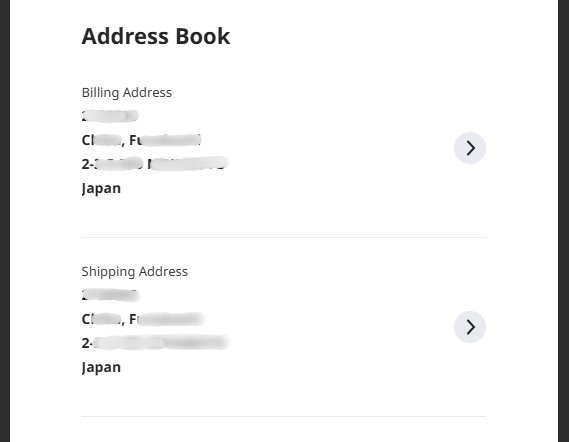Image resolution: width=569 pixels, height=442 pixels.
Task: Click the divider line below the shipping address
Action: point(284,416)
